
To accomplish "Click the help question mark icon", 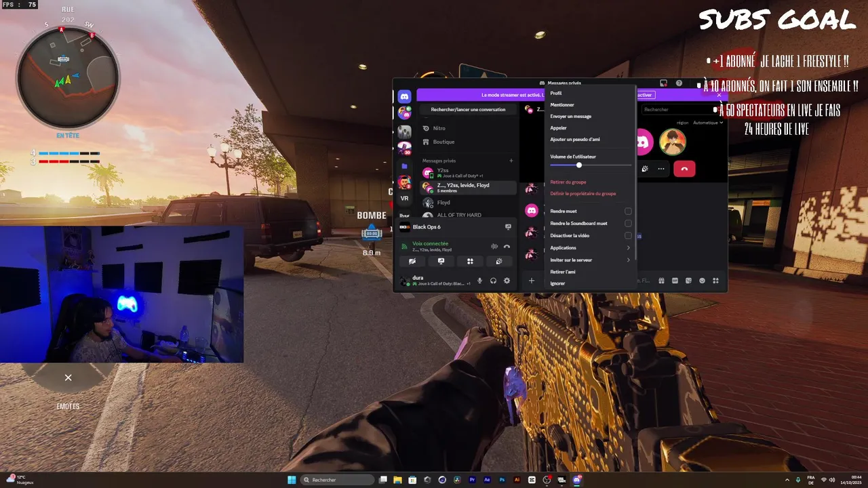I will pyautogui.click(x=679, y=83).
